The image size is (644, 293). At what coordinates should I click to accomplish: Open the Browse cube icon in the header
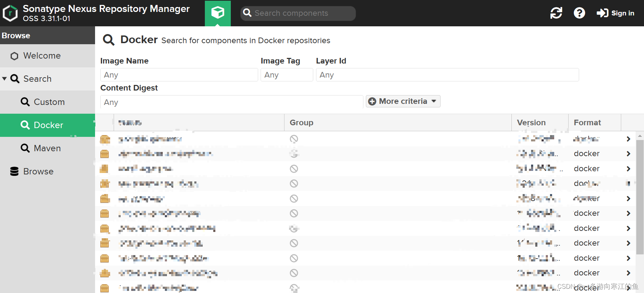[218, 13]
